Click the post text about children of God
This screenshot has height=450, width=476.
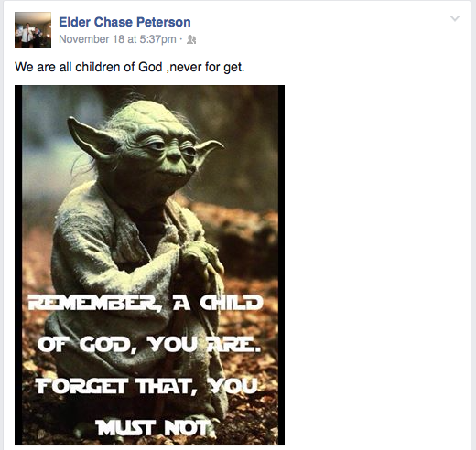click(x=130, y=67)
